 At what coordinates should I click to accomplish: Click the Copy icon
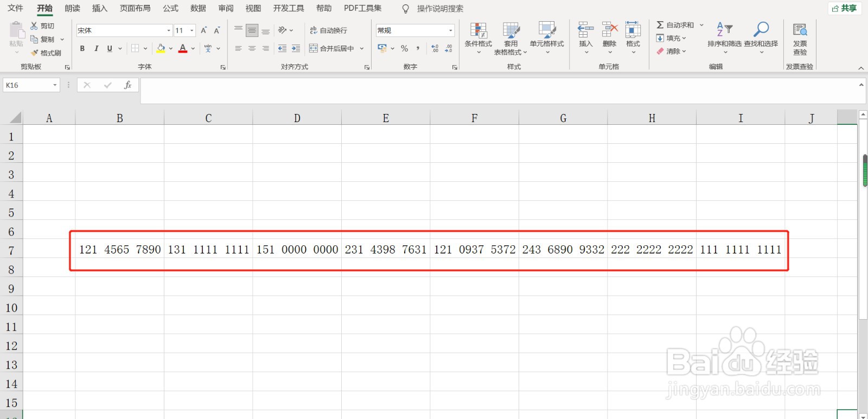(x=34, y=39)
